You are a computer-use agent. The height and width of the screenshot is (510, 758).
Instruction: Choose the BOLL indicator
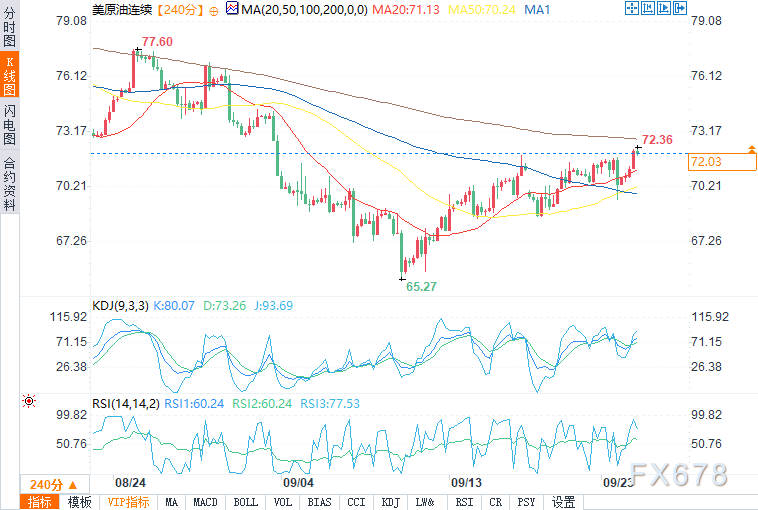(x=246, y=502)
